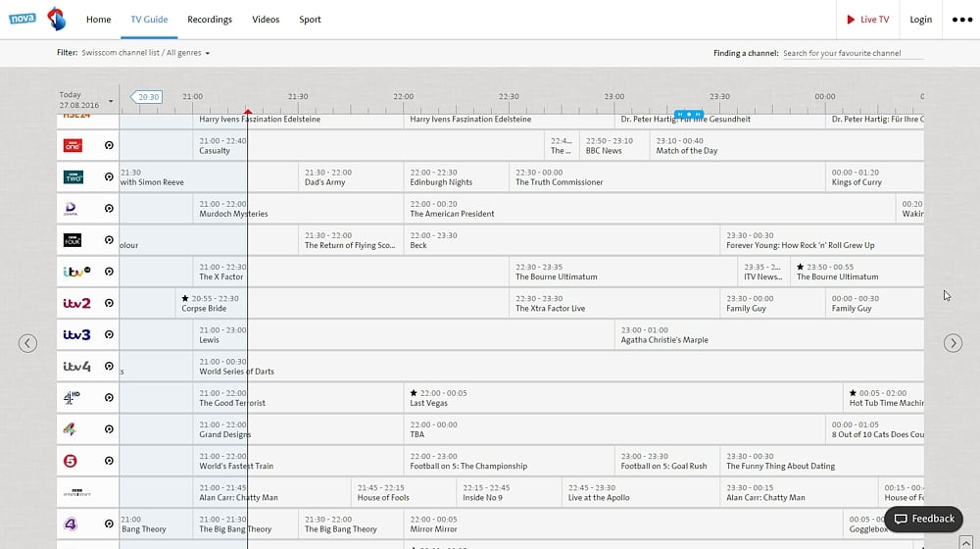Go to next channel page arrow
This screenshot has height=549, width=980.
[953, 343]
